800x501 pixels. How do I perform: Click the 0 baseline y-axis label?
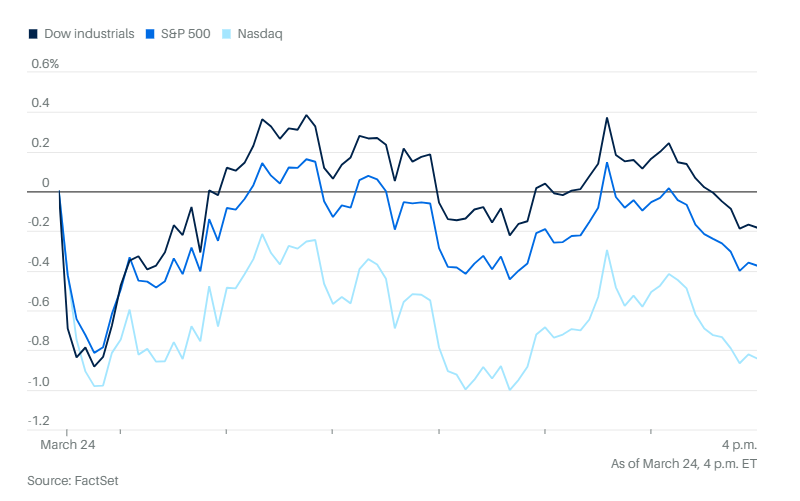pos(45,183)
